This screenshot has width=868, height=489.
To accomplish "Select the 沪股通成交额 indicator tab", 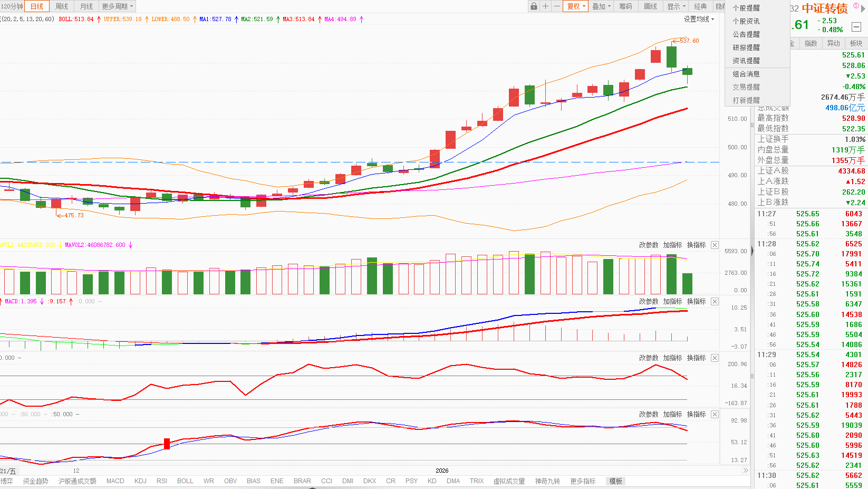I will click(x=77, y=481).
